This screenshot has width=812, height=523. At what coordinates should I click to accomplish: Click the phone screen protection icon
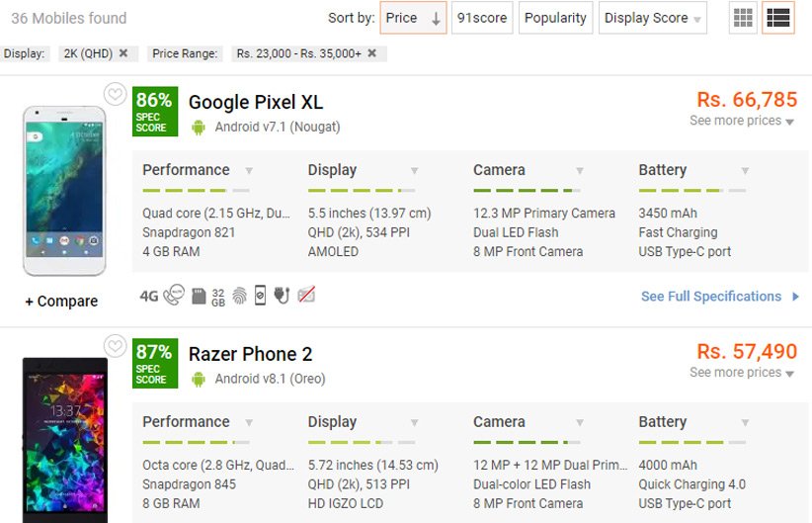click(x=260, y=295)
